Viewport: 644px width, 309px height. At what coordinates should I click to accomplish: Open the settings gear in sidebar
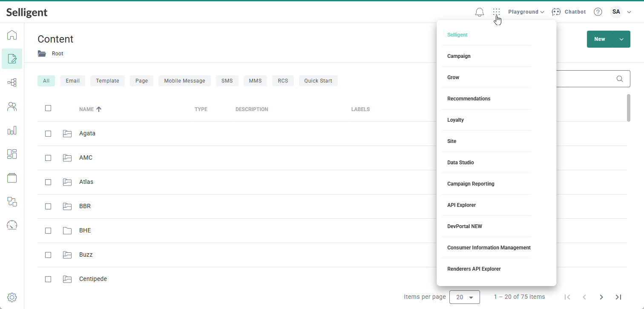coord(12,297)
